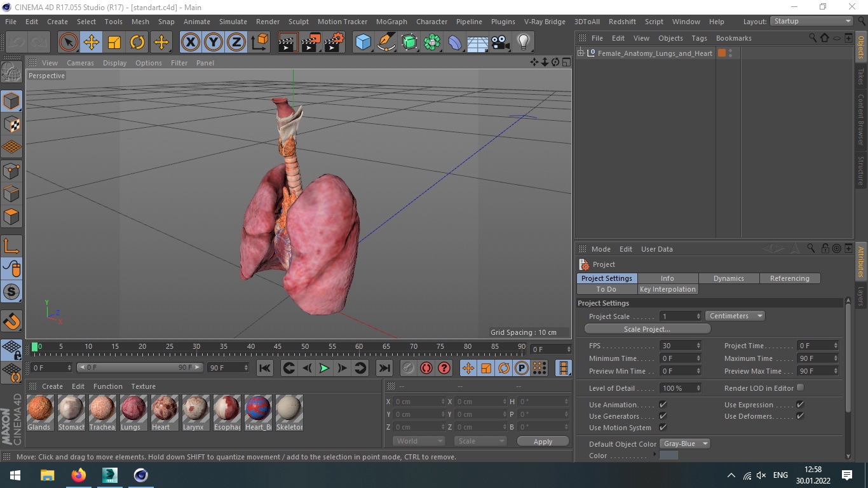The image size is (868, 488).
Task: Toggle Record Active Objects keyframe button
Action: [408, 368]
